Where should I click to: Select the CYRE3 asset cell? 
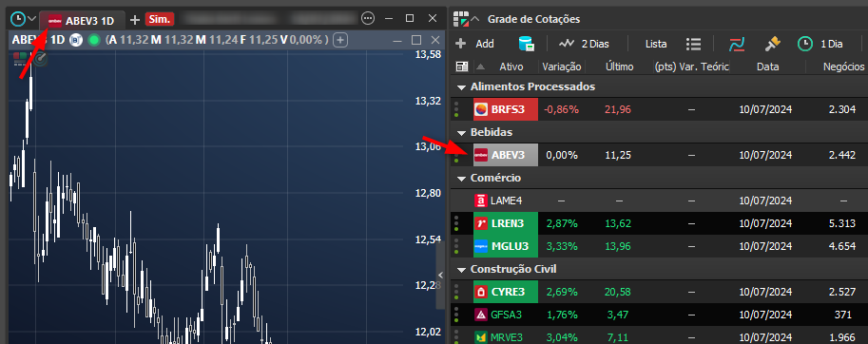tap(506, 292)
